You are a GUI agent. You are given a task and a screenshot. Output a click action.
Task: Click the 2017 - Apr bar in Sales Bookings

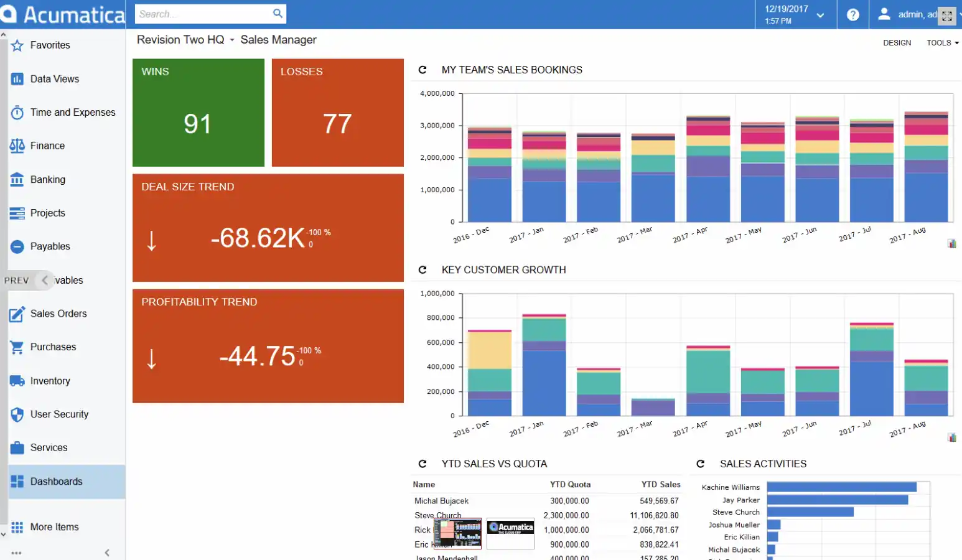[708, 169]
